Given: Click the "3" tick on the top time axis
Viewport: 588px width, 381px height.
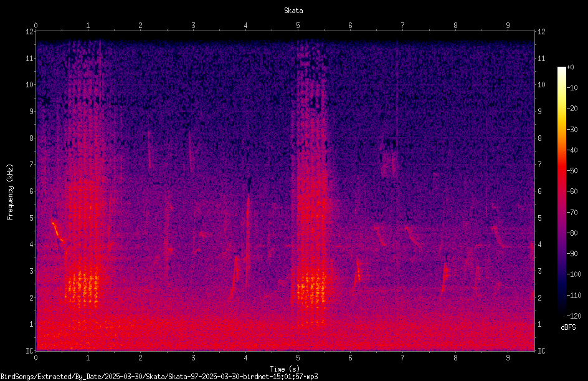Looking at the screenshot, I should [x=193, y=26].
